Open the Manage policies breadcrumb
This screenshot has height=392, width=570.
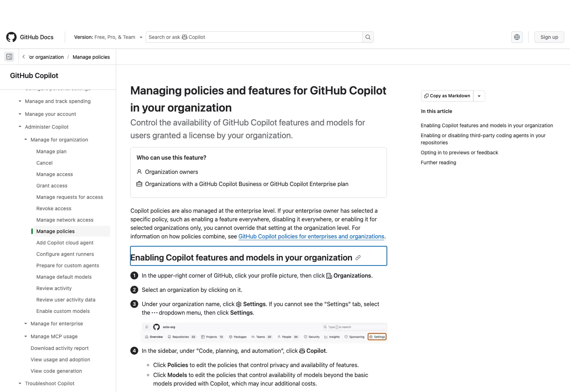click(x=91, y=57)
